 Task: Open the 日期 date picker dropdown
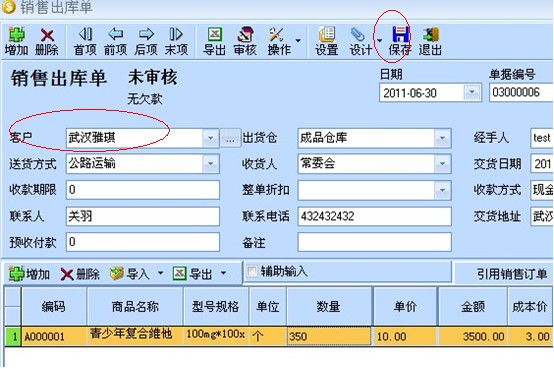472,93
